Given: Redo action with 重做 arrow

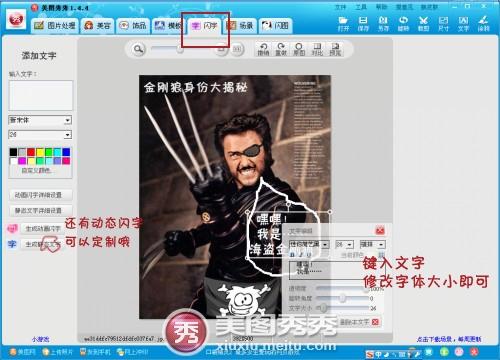Looking at the screenshot, I should coord(281,49).
